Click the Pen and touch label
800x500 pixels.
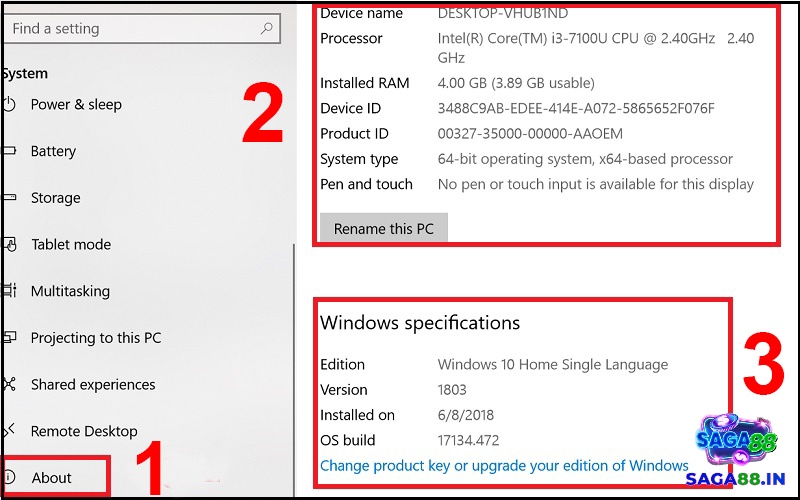[x=366, y=184]
